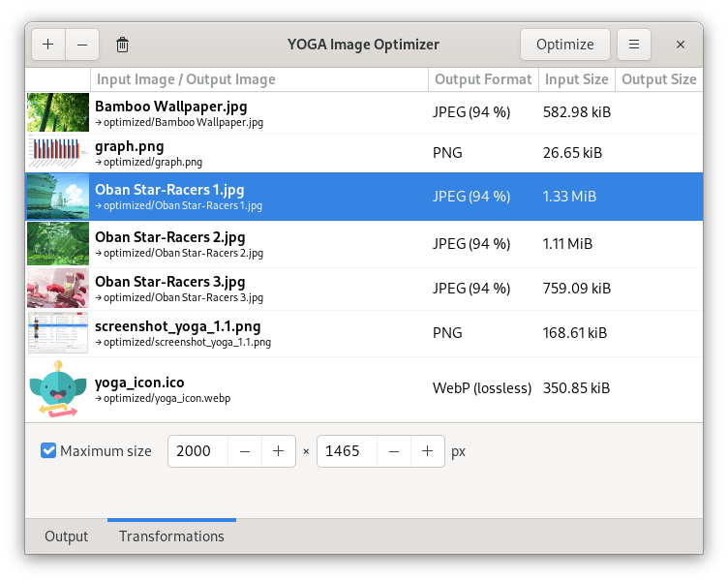The height and width of the screenshot is (582, 728).
Task: Select the Transformations tab
Action: (x=171, y=536)
